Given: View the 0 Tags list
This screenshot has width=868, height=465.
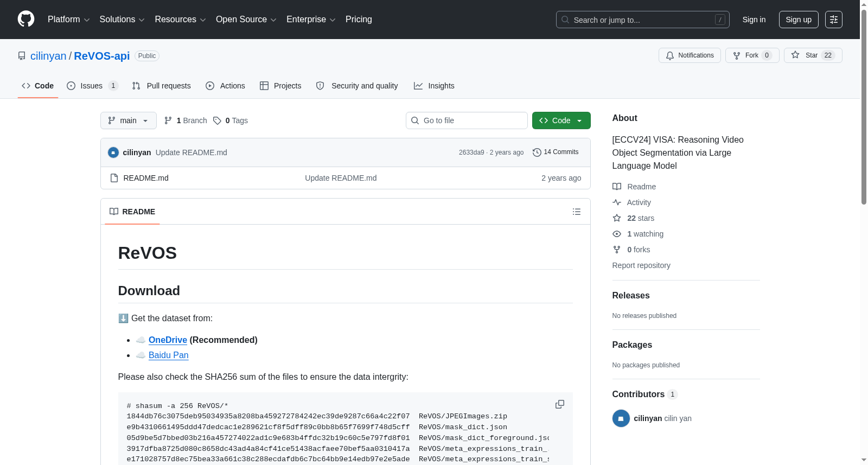Looking at the screenshot, I should point(231,120).
